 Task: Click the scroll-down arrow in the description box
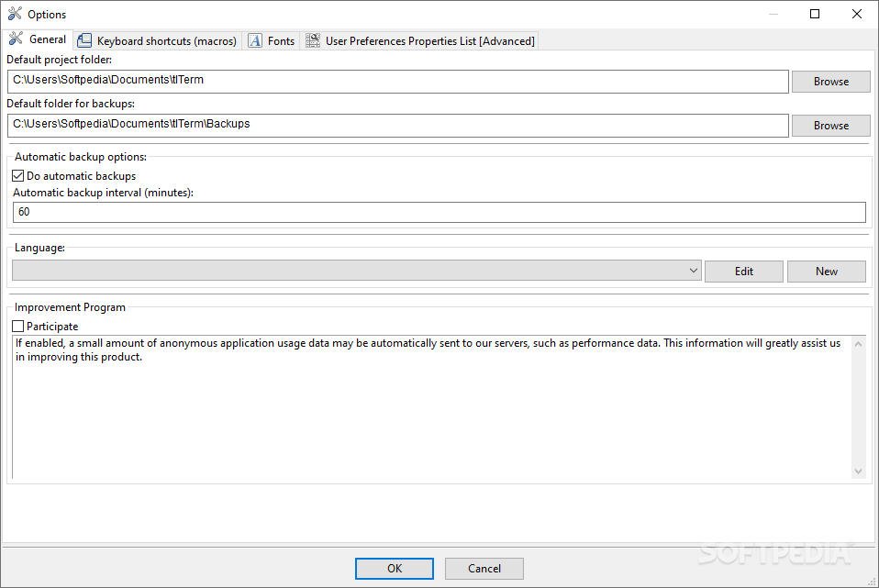point(858,472)
